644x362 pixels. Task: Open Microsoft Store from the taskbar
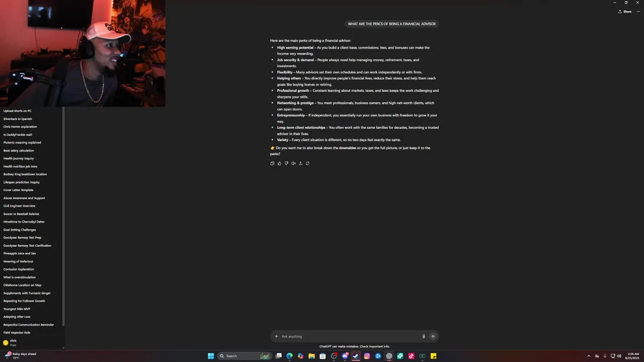323,356
